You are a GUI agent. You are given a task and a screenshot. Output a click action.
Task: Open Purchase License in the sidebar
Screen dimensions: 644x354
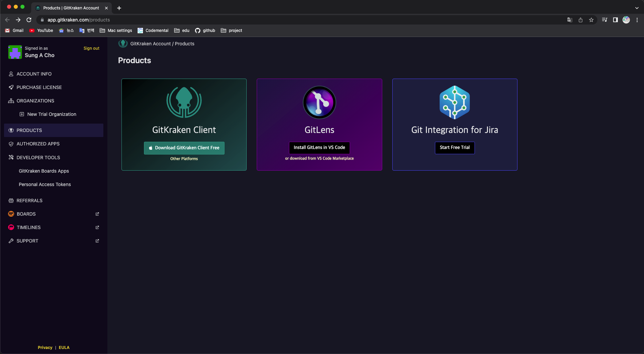click(54, 87)
